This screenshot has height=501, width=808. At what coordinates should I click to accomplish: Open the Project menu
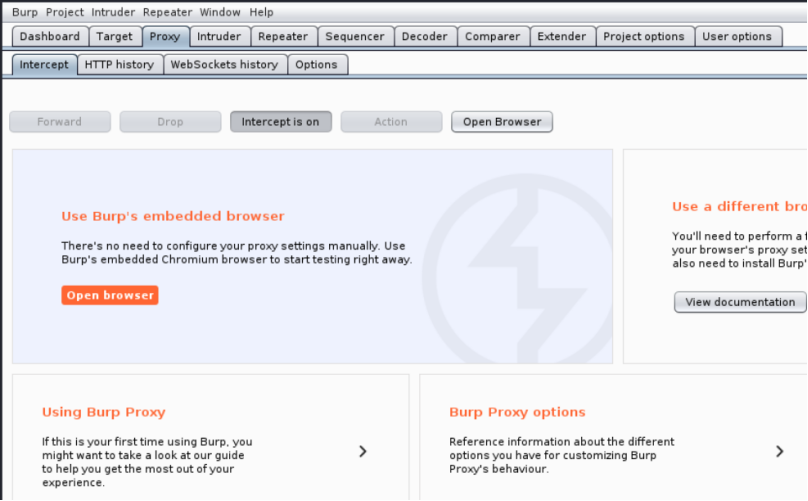pos(64,12)
